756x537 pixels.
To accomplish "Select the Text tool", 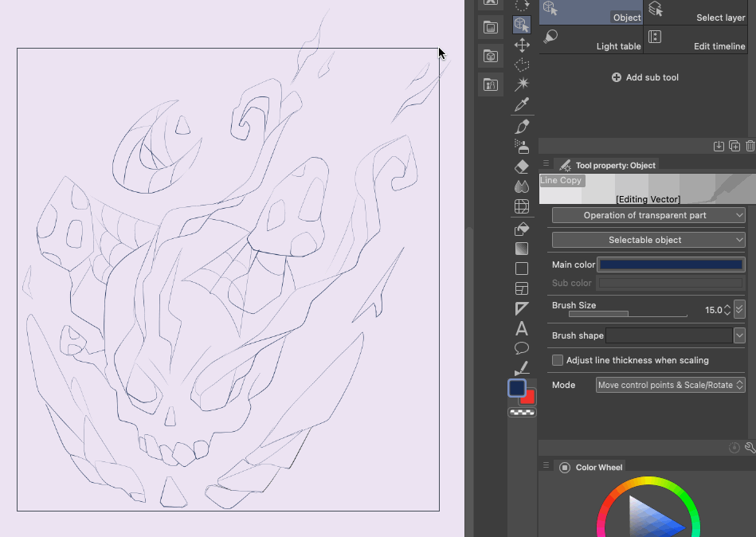I will pos(522,329).
